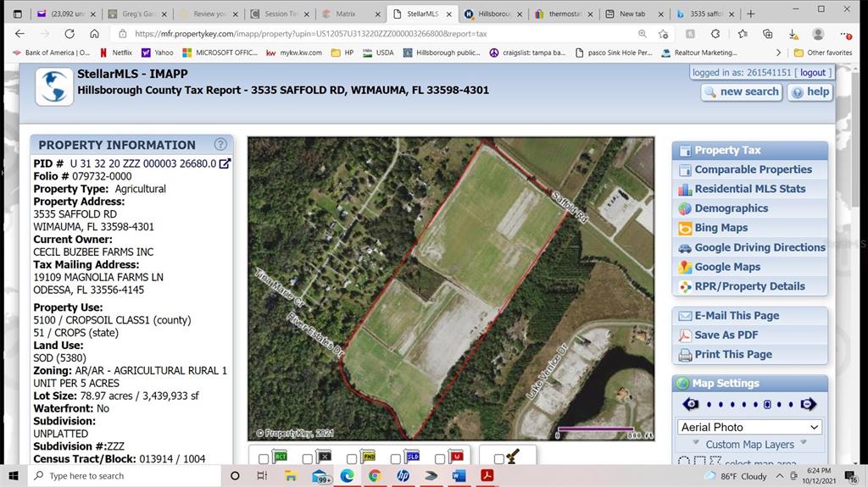The image size is (868, 487).
Task: Expand the Custom Map Layers section
Action: (x=750, y=445)
